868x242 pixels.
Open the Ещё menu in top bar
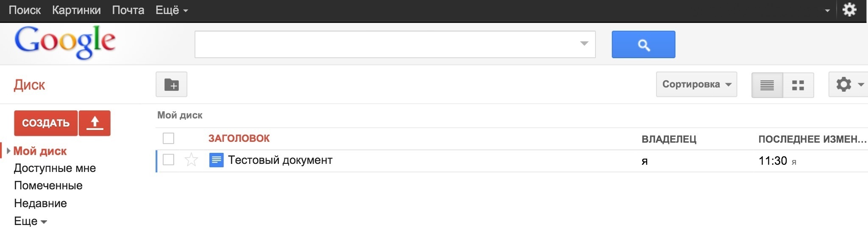click(172, 10)
